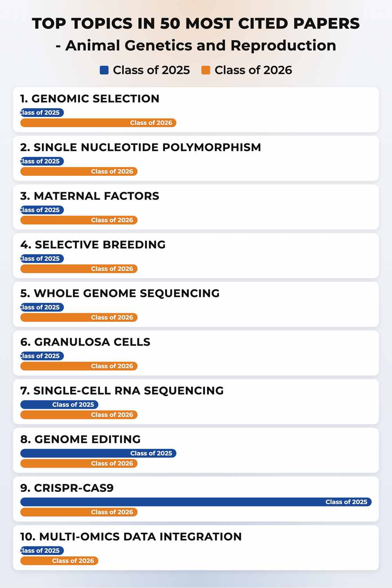
Task: Select the Maternal Factors heading
Action: coord(90,196)
